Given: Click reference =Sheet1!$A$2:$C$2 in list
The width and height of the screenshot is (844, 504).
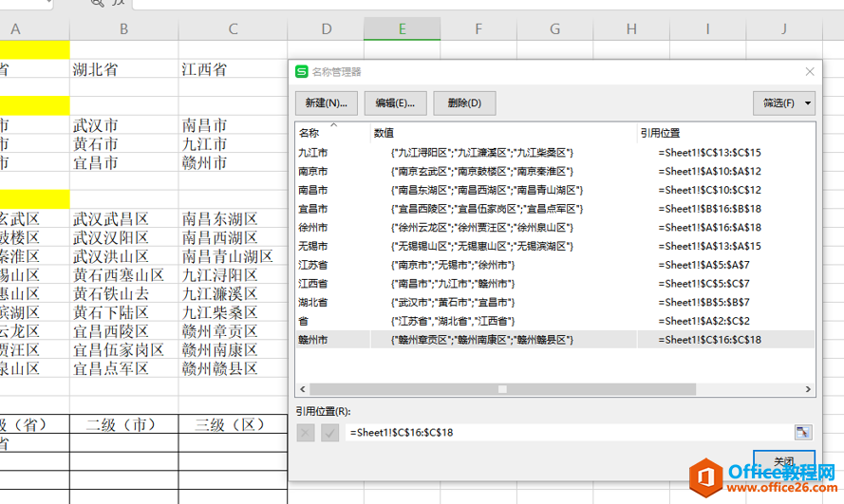Looking at the screenshot, I should [703, 321].
